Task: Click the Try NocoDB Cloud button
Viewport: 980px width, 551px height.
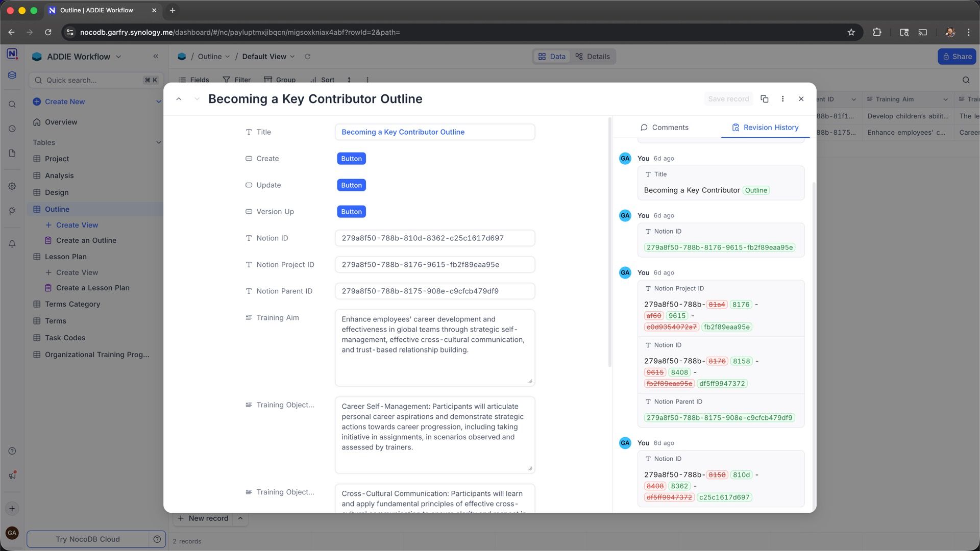Action: [x=88, y=539]
